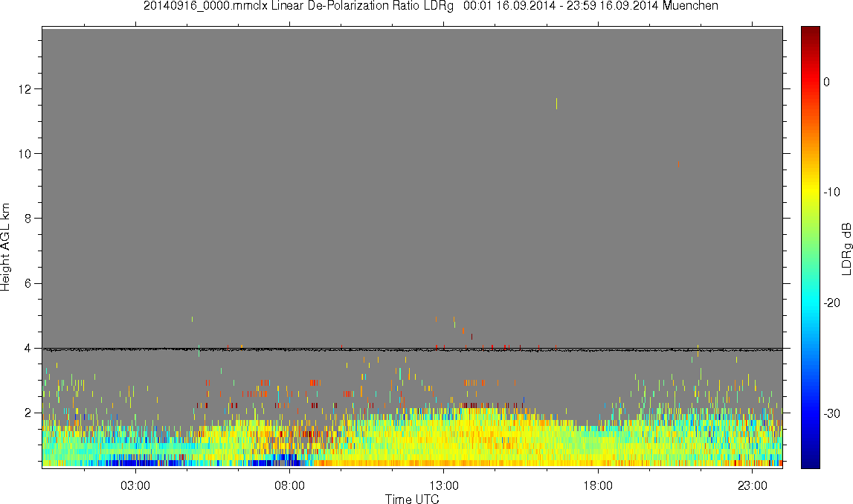853x504 pixels.
Task: Click the 23:00 time tick label
Action: click(753, 485)
